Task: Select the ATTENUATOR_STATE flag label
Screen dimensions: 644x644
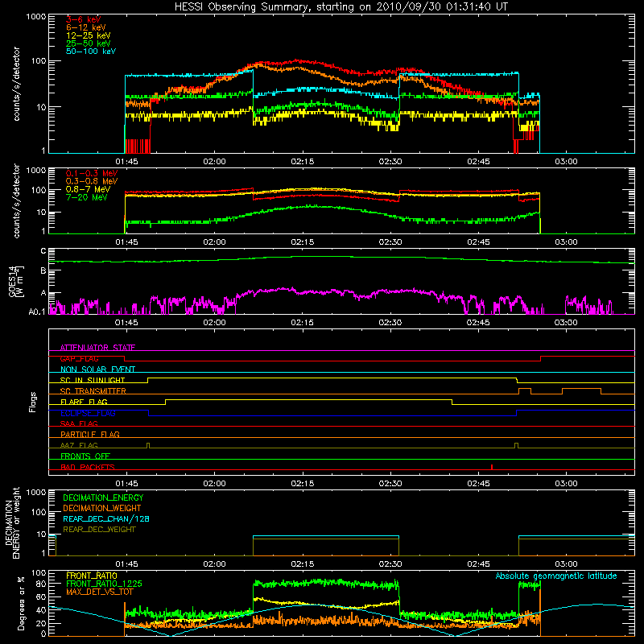Action: tap(97, 348)
